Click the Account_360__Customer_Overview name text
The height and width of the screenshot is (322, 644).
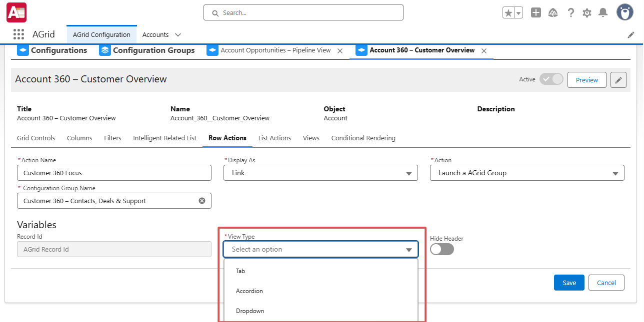pos(220,118)
